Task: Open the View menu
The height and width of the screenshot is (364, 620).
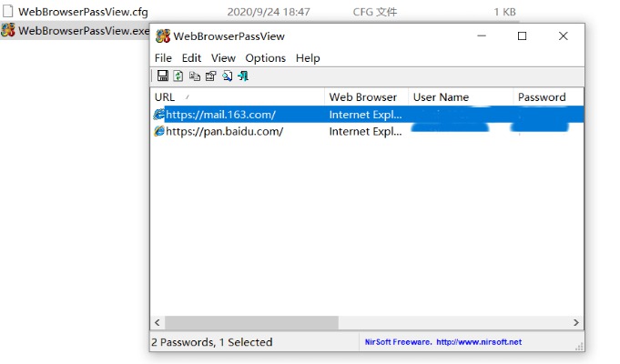Action: pyautogui.click(x=223, y=58)
